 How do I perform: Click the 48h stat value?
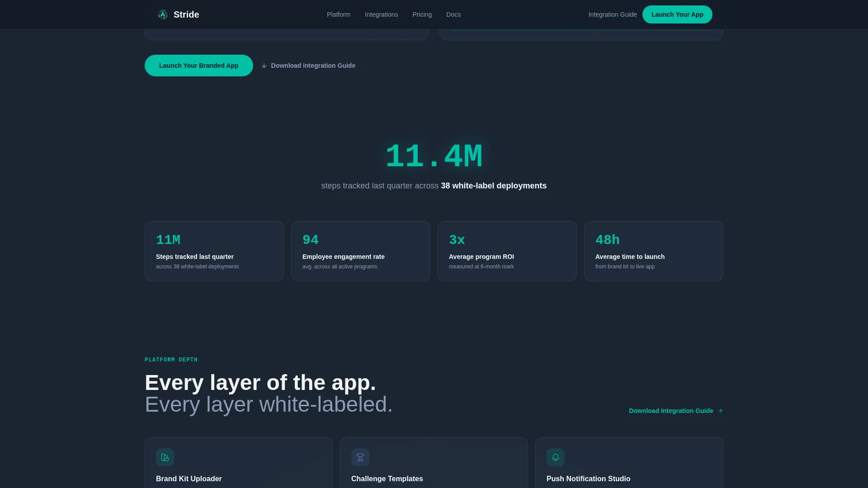click(x=608, y=240)
